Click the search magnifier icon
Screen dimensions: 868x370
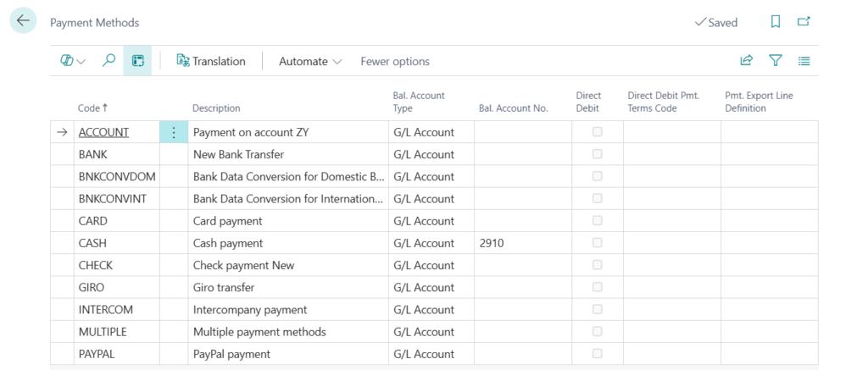pos(108,61)
